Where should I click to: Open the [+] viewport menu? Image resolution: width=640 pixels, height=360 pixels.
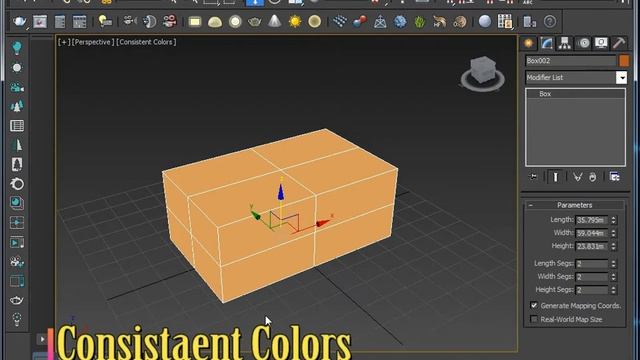click(64, 42)
